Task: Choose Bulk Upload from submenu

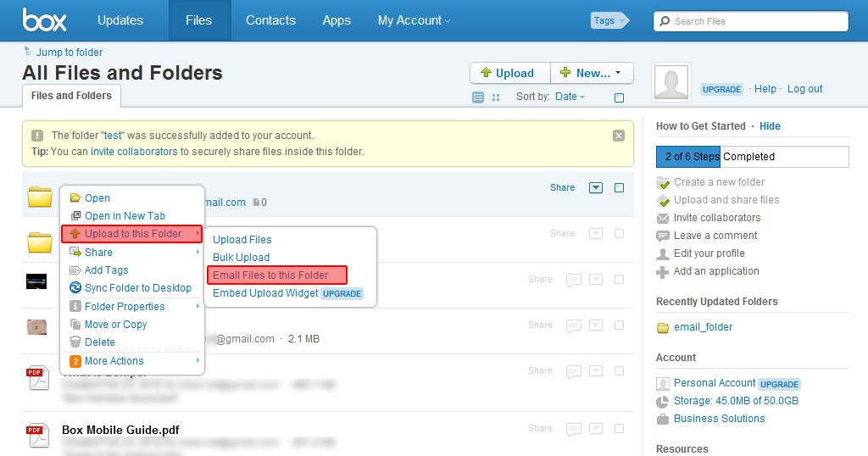Action: tap(242, 258)
